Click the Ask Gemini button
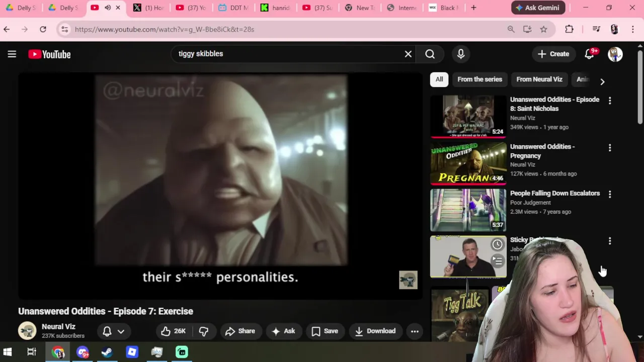Image resolution: width=644 pixels, height=362 pixels. (x=538, y=8)
